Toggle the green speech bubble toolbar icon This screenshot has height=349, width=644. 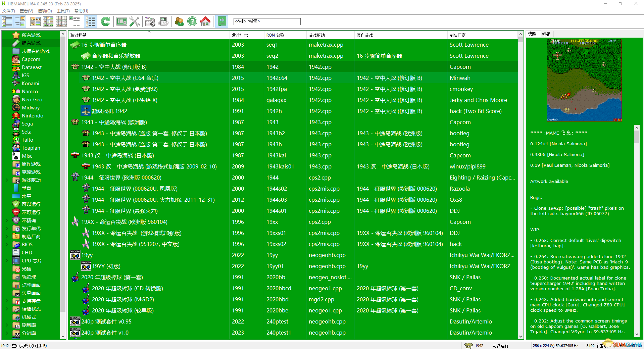(x=222, y=21)
